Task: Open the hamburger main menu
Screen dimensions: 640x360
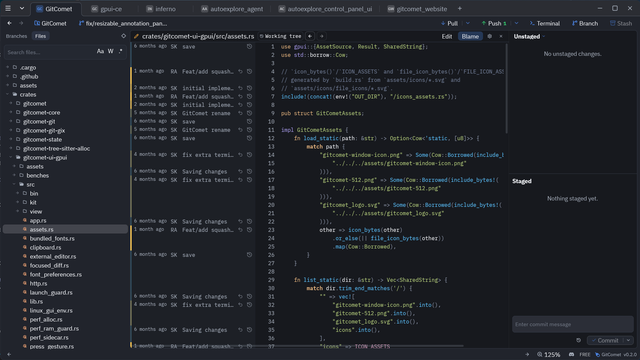Action: [8, 8]
